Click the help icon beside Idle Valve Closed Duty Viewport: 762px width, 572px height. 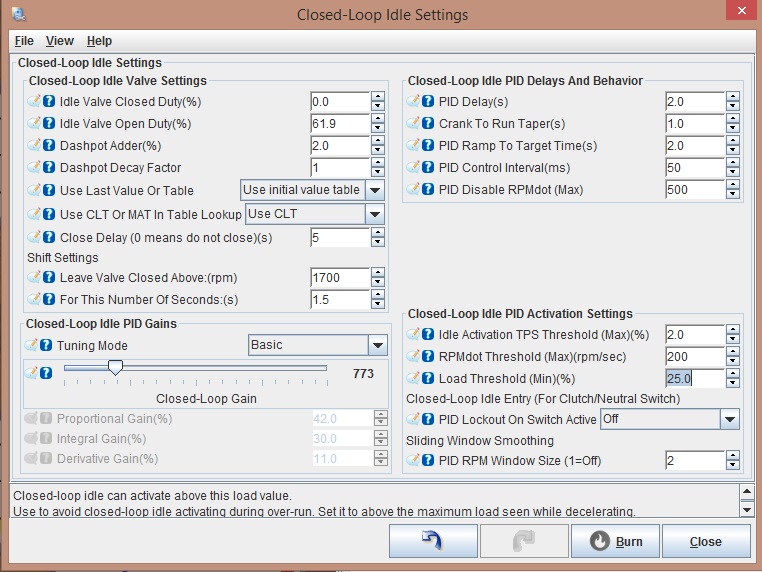coord(49,102)
